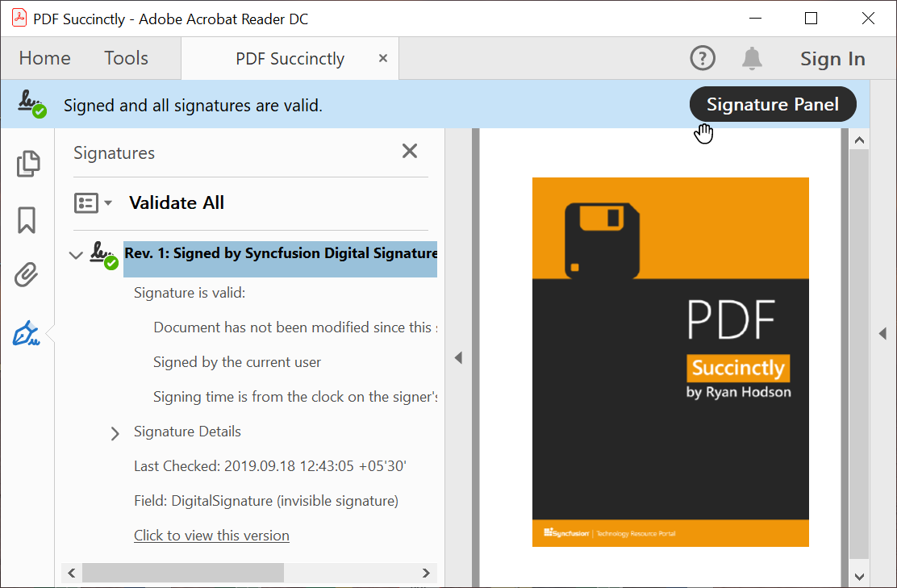Open the Bookmarks panel
The height and width of the screenshot is (588, 897).
[28, 219]
